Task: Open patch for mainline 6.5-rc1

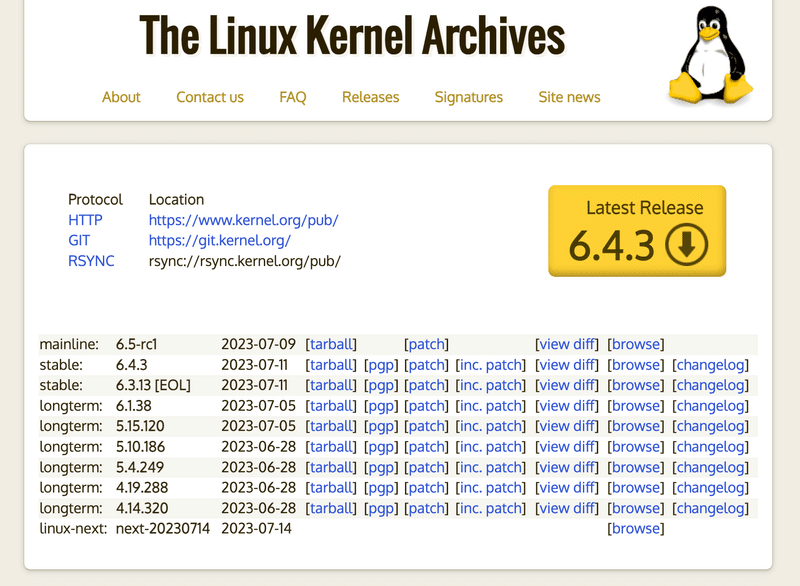Action: [427, 344]
